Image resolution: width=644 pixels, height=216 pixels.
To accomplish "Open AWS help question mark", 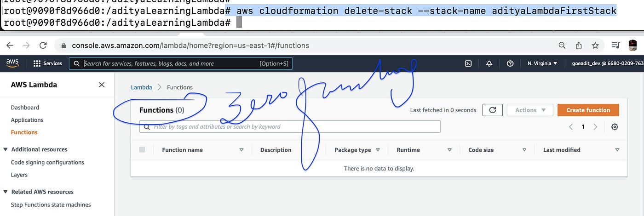I will pos(510,63).
